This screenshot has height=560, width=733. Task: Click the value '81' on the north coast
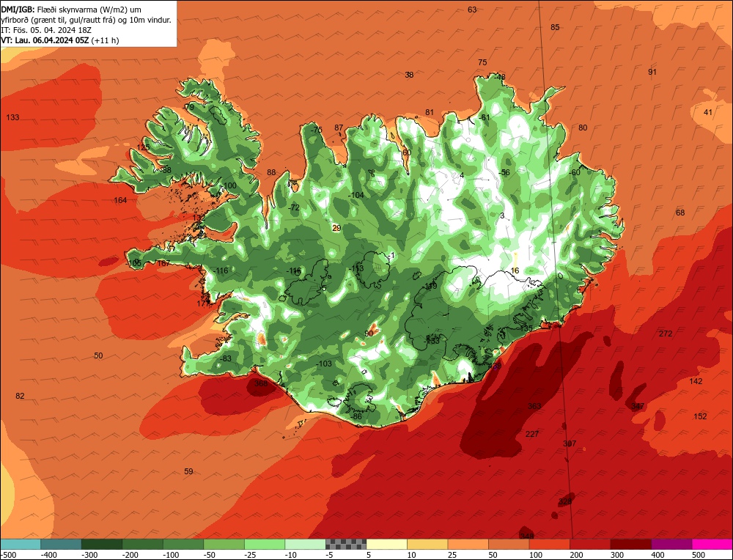coord(430,112)
